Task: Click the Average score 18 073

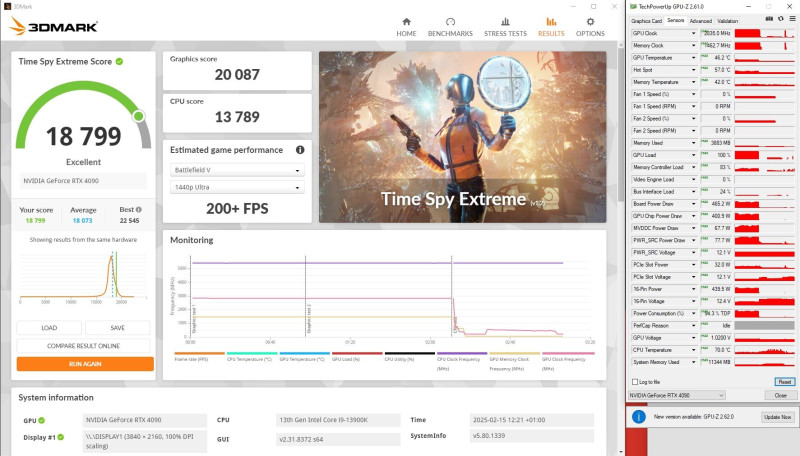Action: (82, 221)
